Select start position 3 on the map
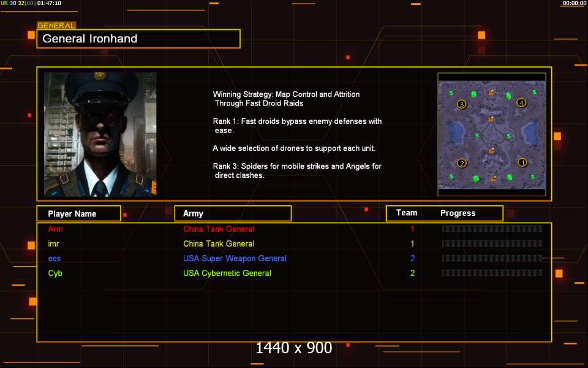Viewport: 588px width, 368px height. click(462, 104)
